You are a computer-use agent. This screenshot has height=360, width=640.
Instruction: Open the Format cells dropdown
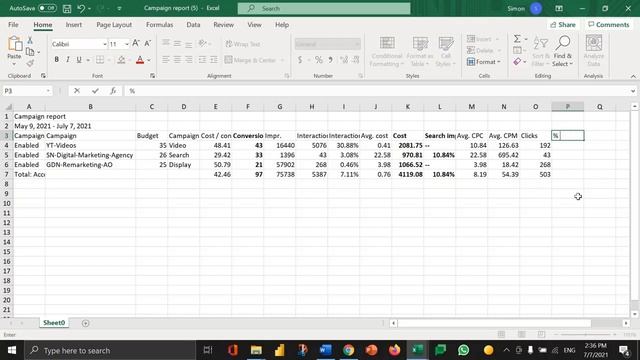coord(484,62)
